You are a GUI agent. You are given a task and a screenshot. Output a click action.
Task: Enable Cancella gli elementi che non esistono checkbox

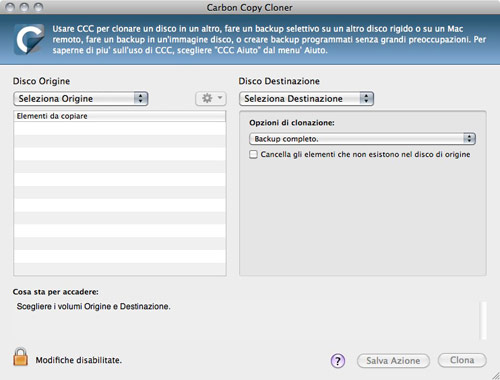point(253,154)
